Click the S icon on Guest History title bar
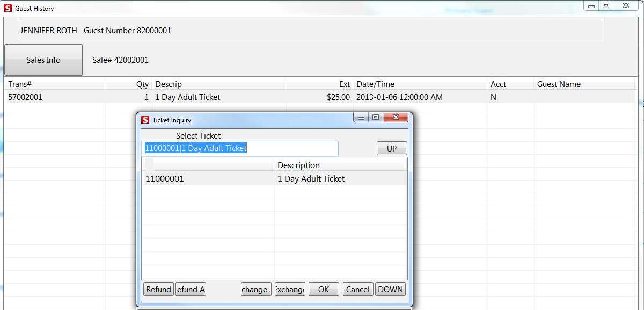Image resolution: width=644 pixels, height=310 pixels. [x=9, y=8]
